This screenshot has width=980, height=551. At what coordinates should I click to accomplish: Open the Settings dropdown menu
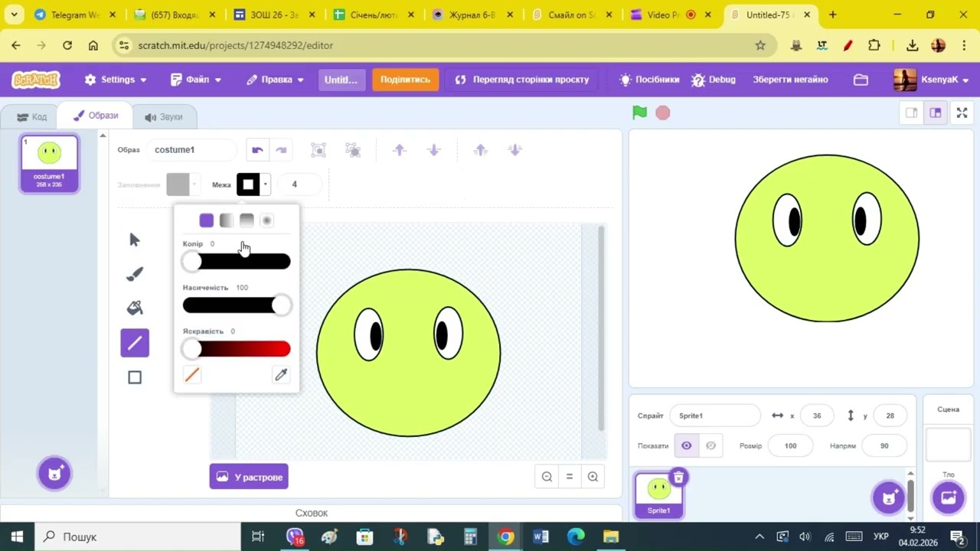(x=116, y=80)
